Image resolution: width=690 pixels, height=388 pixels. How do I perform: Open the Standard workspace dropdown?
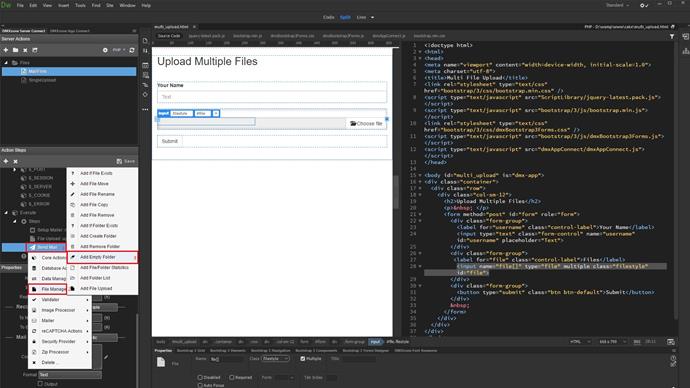[x=617, y=5]
